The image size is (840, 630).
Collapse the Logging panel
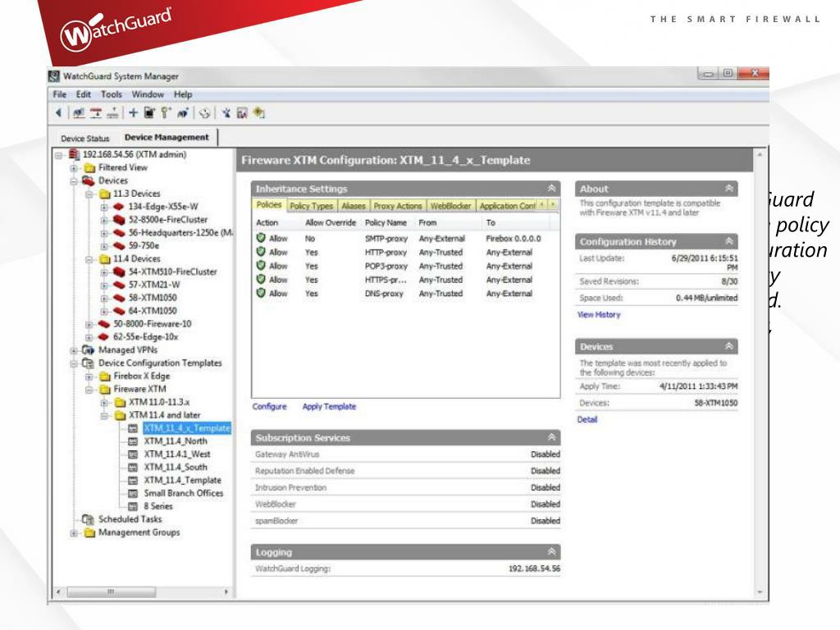point(551,552)
